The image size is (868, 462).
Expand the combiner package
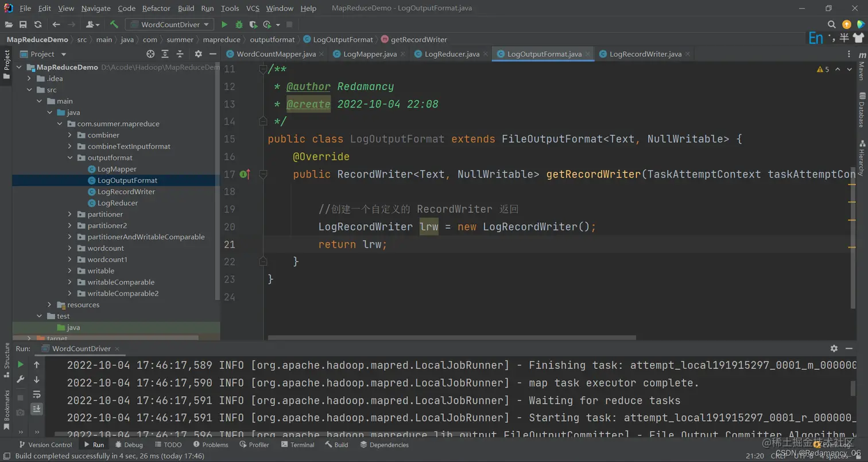[x=69, y=135]
